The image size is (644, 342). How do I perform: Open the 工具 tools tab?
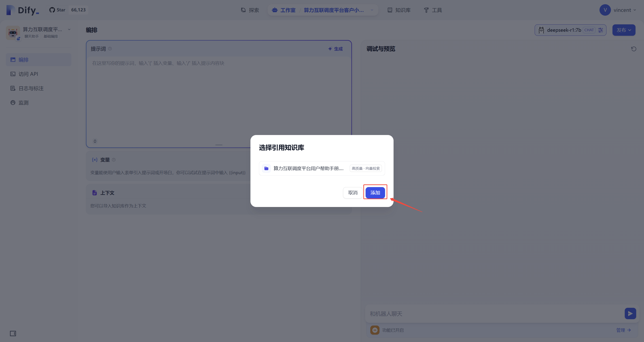pos(433,10)
